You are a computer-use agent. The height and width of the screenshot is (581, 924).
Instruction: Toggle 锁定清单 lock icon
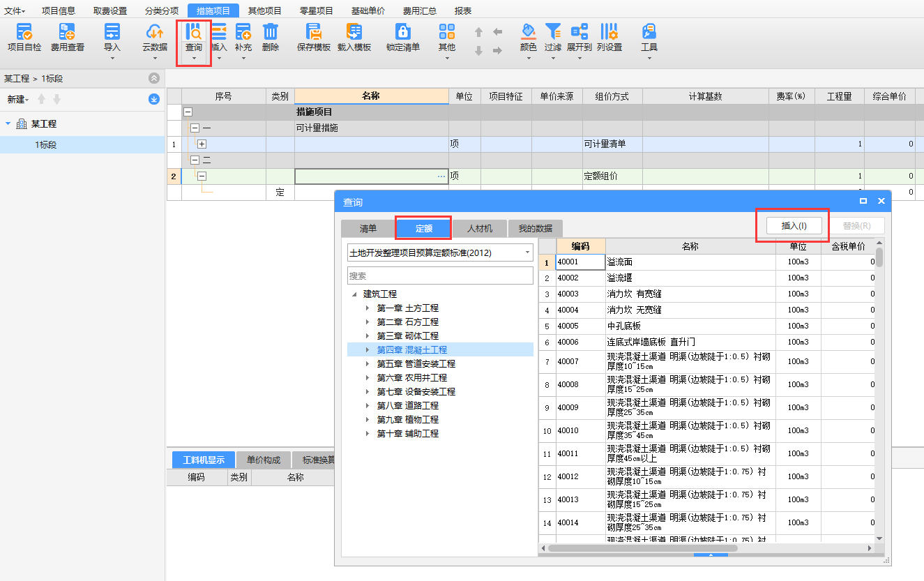(x=403, y=32)
